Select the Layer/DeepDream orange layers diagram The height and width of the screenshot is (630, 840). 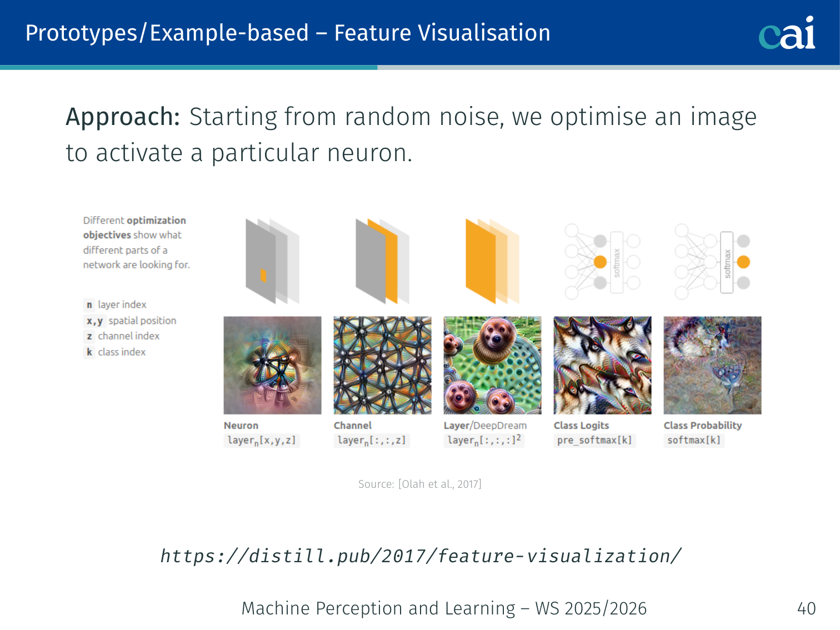coord(492,261)
